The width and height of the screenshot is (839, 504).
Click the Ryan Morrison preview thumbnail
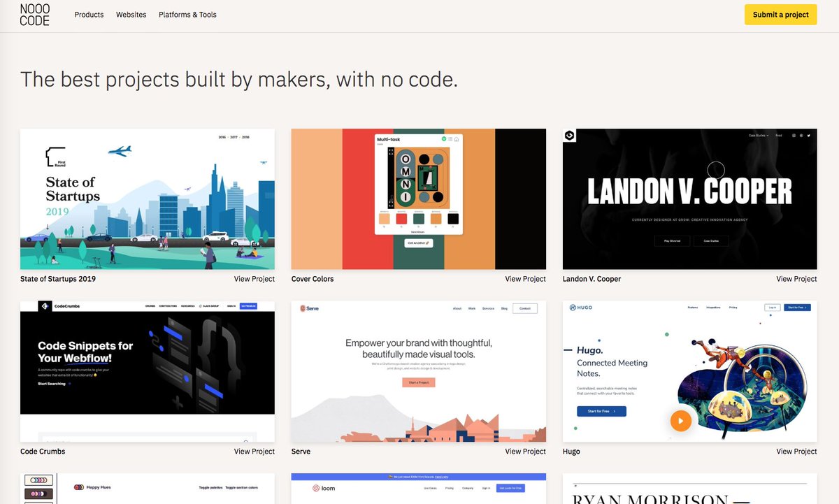(689, 489)
